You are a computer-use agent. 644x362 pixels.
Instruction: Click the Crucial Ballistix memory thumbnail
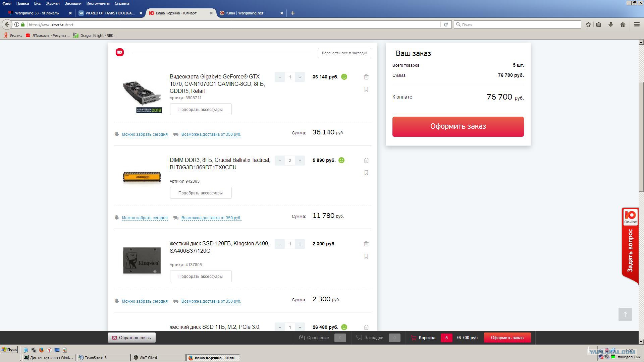point(142,177)
